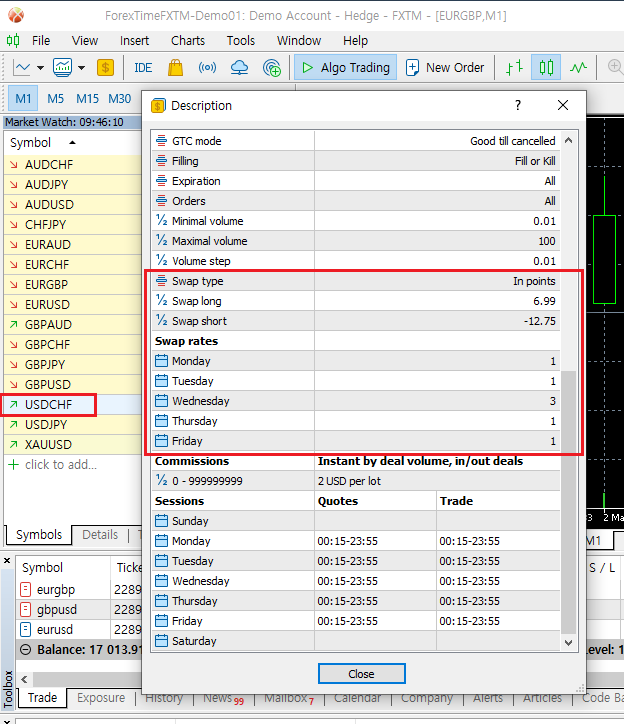Select EURAUD in Market Watch
Screen dimensions: 624x724
[x=48, y=245]
